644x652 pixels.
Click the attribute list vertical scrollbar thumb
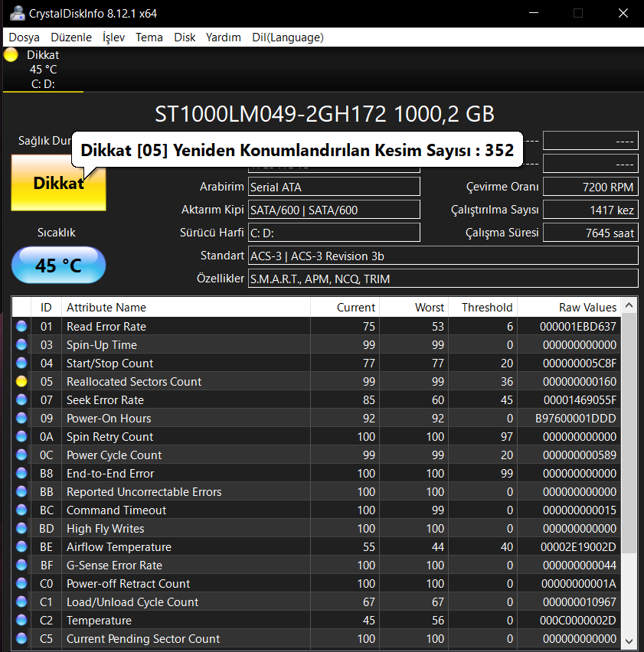coord(629,432)
